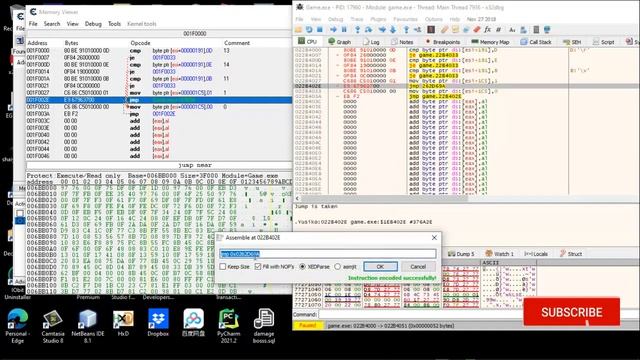Switch to the Memory Map tab

coord(490,42)
